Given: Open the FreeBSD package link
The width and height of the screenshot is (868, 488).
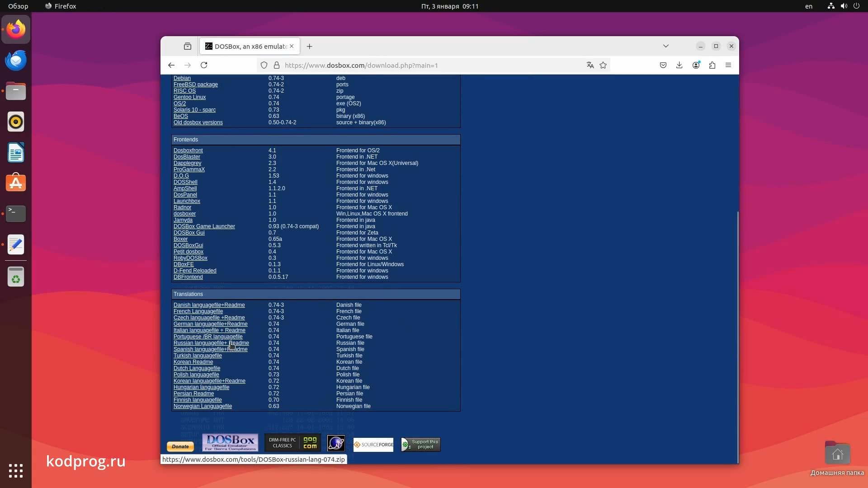Looking at the screenshot, I should pyautogui.click(x=196, y=84).
